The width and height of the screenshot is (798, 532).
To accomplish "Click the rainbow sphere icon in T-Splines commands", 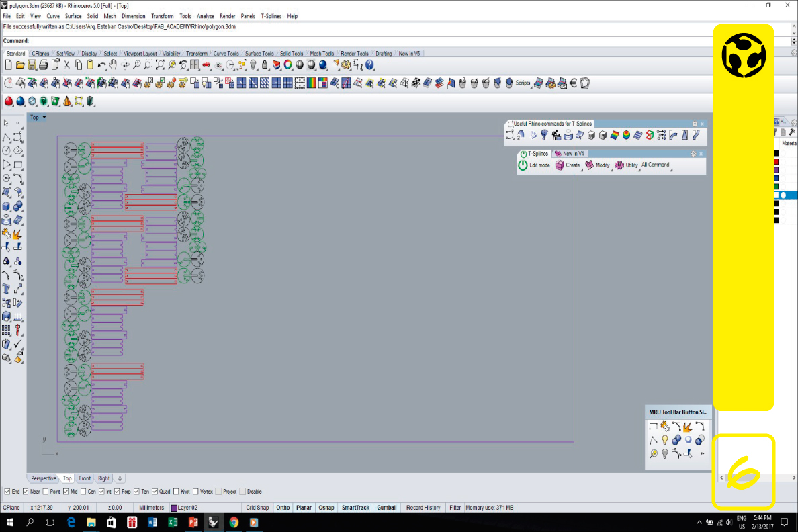I will point(627,135).
